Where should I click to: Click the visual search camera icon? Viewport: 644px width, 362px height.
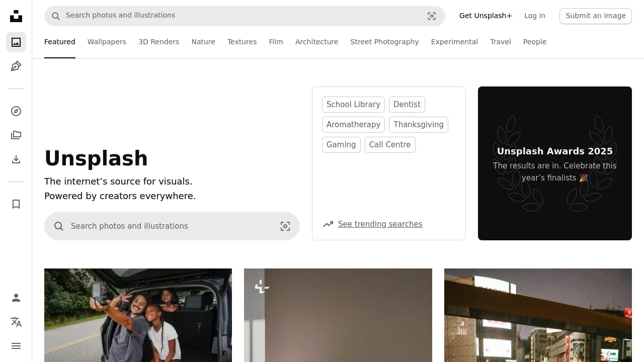click(x=431, y=16)
